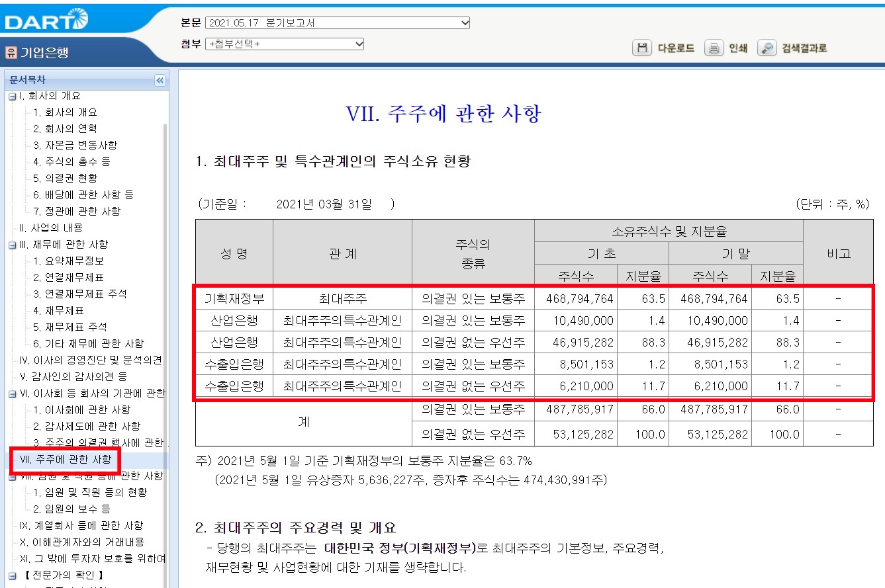Click the 최대주주 relation cell
885x588 pixels.
(x=342, y=299)
